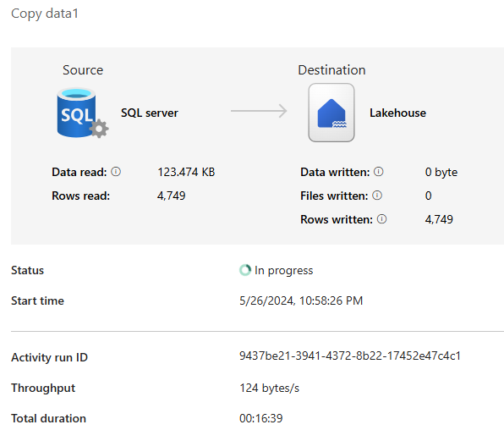The height and width of the screenshot is (430, 504).
Task: Click info icon next to Data written
Action: (x=379, y=172)
